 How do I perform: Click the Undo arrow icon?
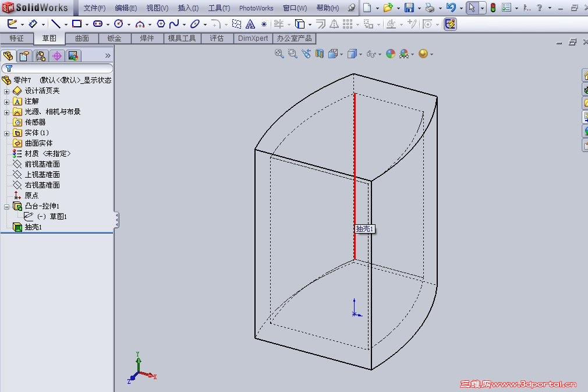(451, 8)
